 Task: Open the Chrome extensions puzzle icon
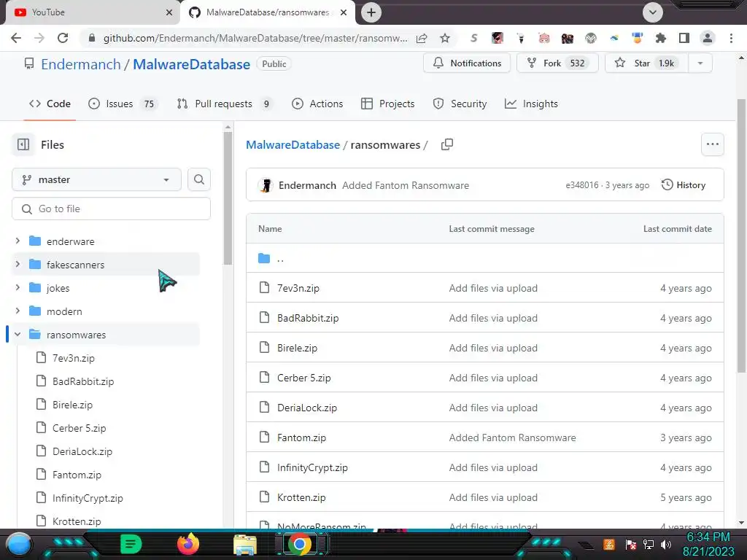660,38
